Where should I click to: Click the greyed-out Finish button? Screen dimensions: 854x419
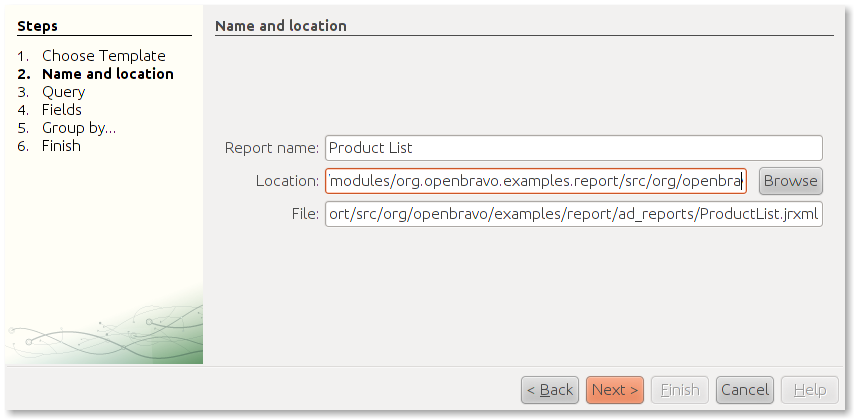pyautogui.click(x=680, y=390)
